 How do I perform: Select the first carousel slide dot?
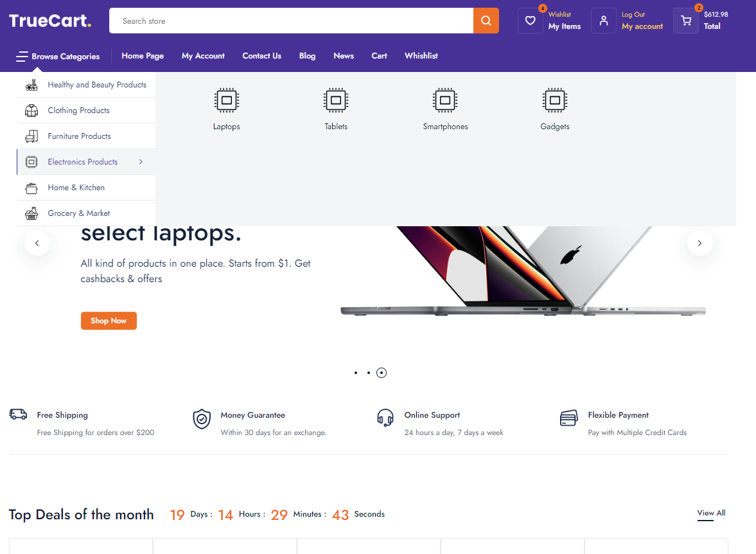tap(356, 373)
